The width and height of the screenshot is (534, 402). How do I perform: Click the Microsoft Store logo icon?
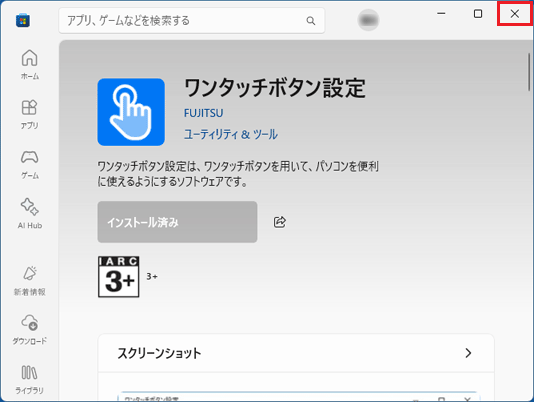[23, 20]
